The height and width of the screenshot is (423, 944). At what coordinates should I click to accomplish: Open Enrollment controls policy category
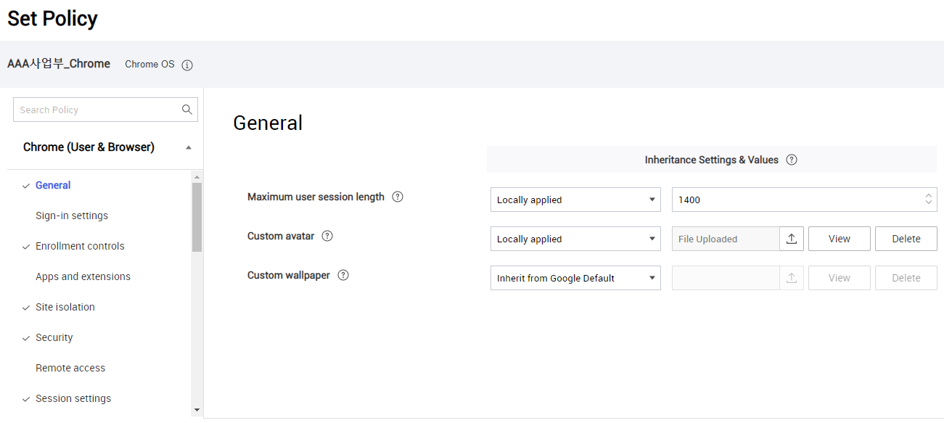80,246
